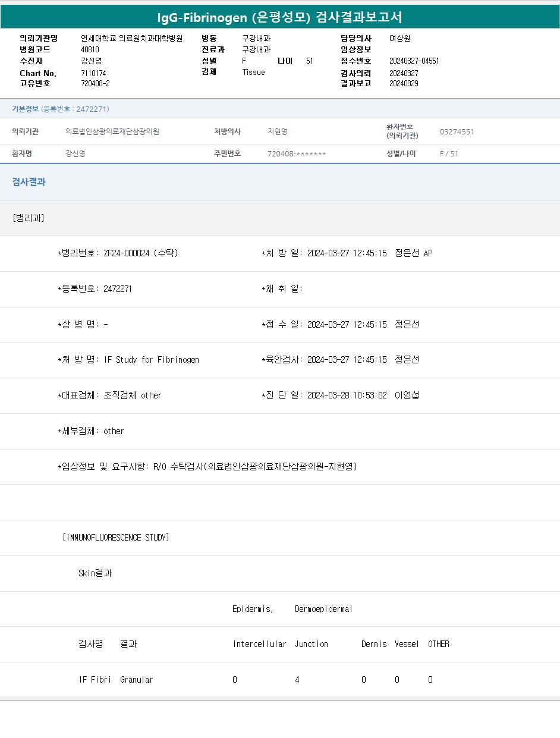
Task: Click the masked 주민번호 value
Action: pyautogui.click(x=296, y=153)
